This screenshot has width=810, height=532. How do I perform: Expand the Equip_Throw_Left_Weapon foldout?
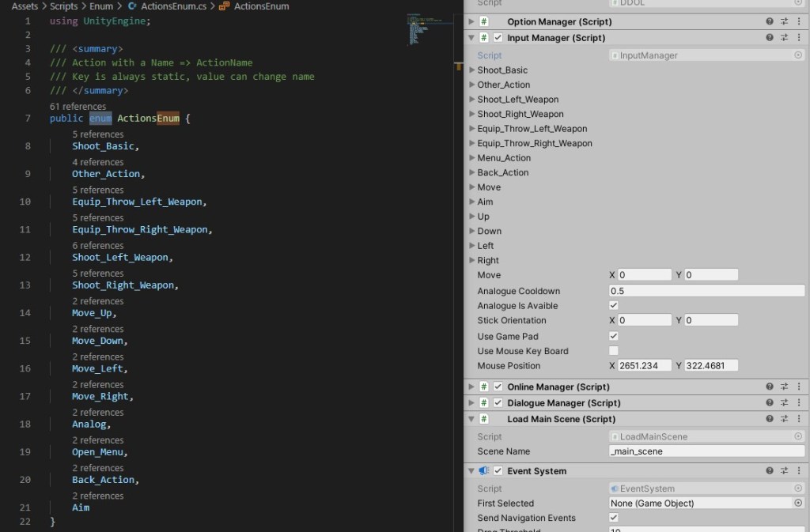[x=472, y=129]
